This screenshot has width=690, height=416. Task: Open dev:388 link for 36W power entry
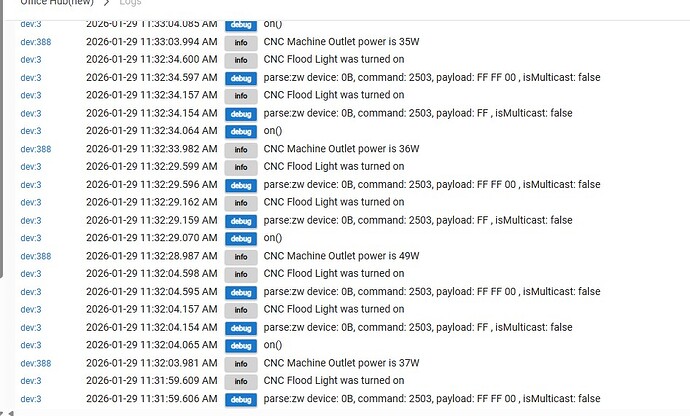tap(36, 149)
